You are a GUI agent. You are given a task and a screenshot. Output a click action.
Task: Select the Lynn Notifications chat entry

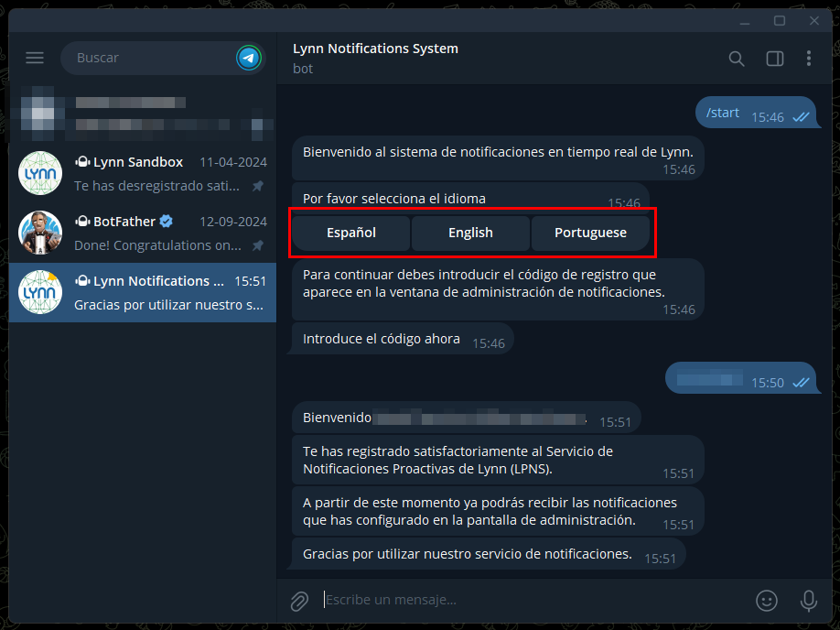[x=143, y=292]
